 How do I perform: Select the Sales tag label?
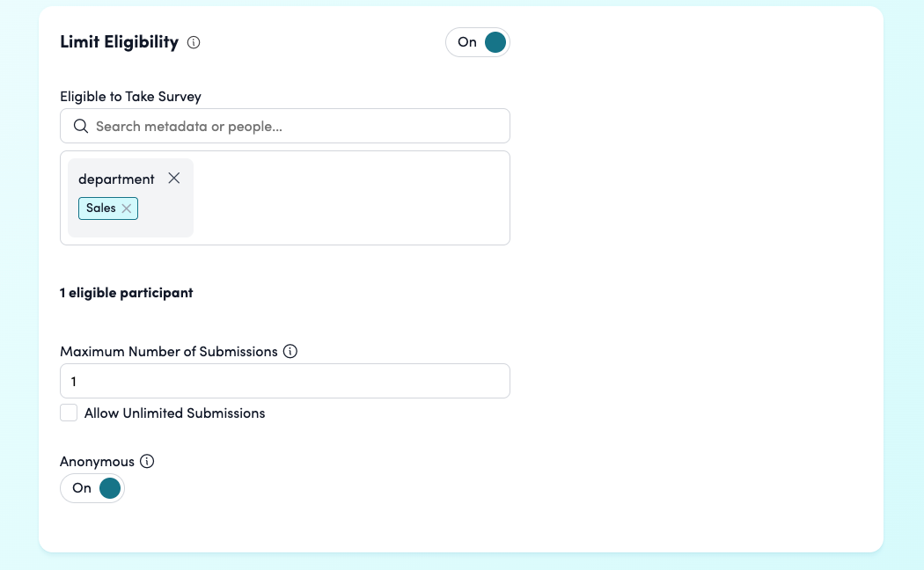pyautogui.click(x=100, y=208)
